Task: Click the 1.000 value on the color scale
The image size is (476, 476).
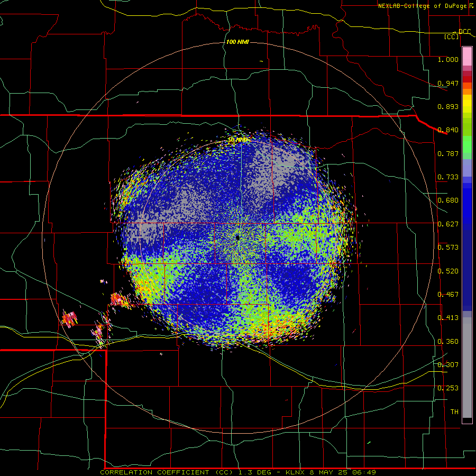Action: (448, 59)
